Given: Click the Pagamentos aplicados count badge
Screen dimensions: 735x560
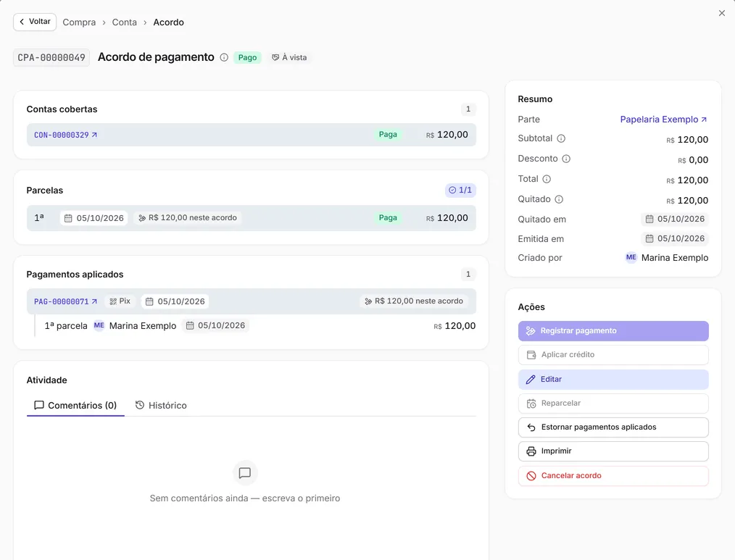Looking at the screenshot, I should pyautogui.click(x=468, y=274).
